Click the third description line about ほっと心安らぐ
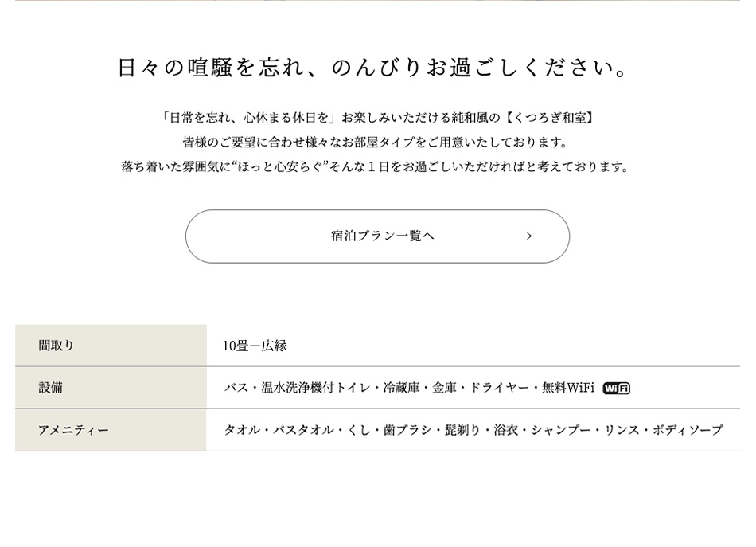This screenshot has height=547, width=756. point(376,167)
